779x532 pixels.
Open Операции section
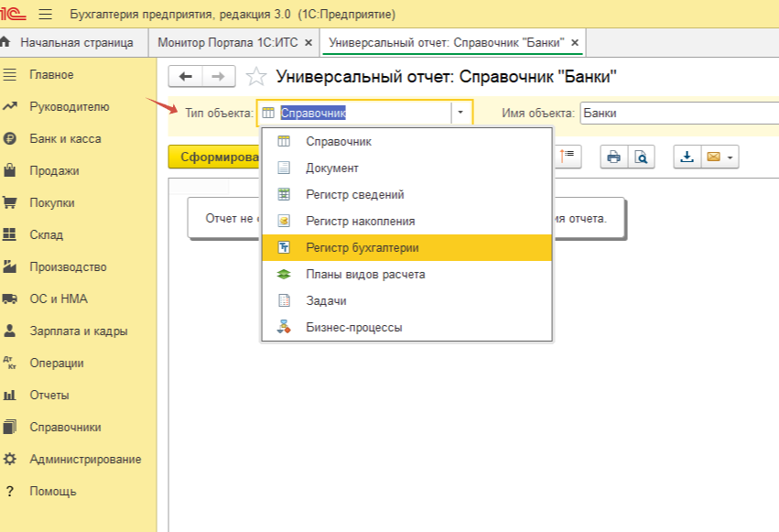coord(79,364)
